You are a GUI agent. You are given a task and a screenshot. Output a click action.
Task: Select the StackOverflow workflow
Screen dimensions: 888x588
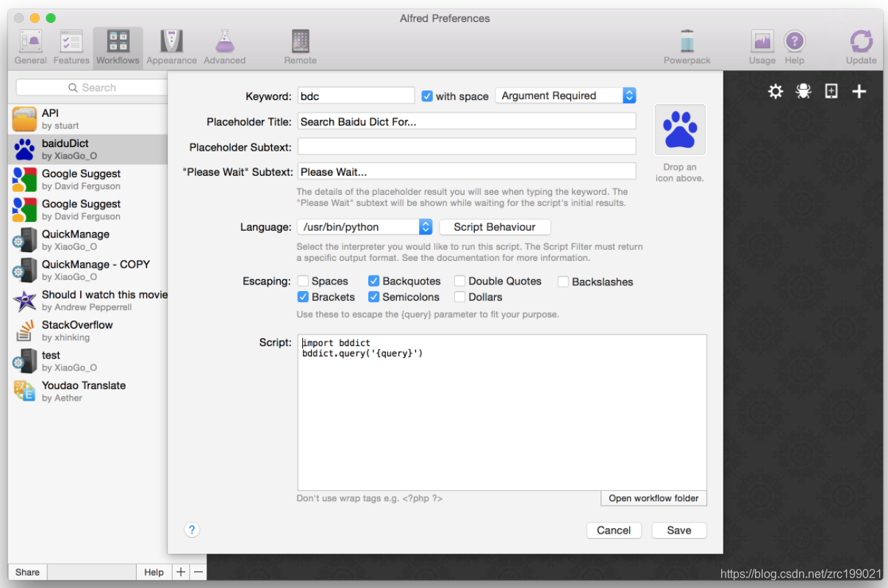tap(87, 331)
